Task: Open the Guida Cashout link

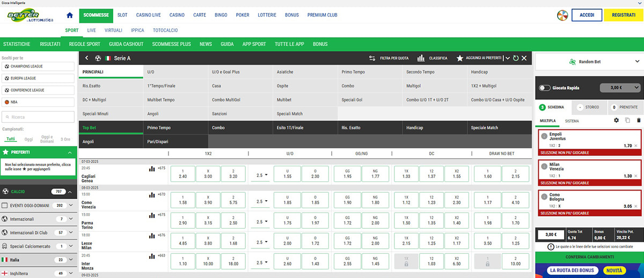Action: click(x=126, y=44)
